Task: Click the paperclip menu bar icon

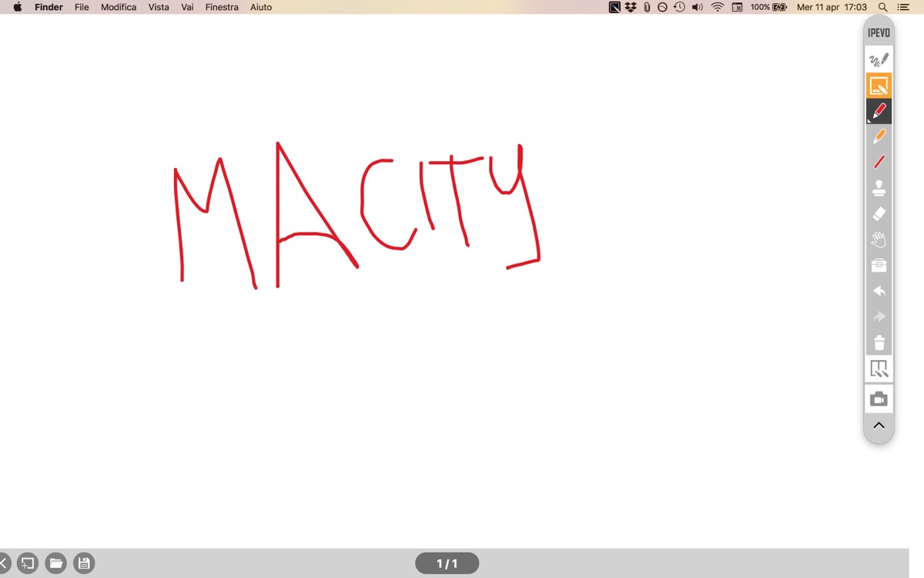Action: pos(647,7)
